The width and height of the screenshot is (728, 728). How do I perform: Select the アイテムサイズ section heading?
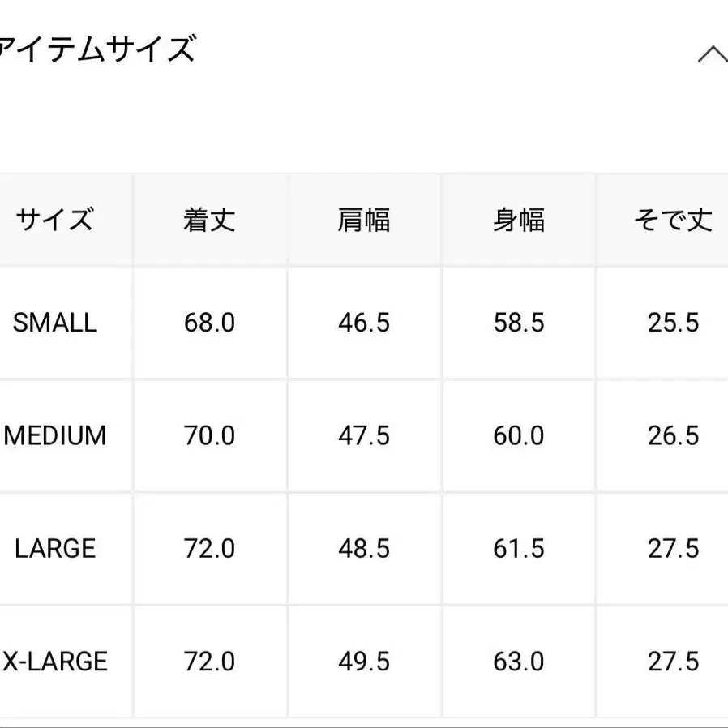(96, 49)
